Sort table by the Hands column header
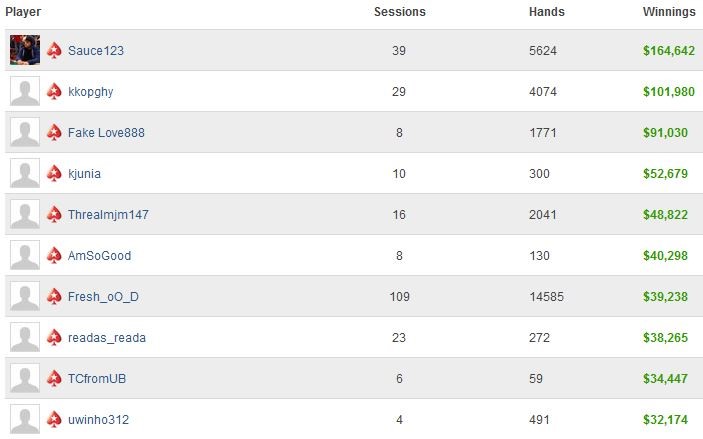The image size is (703, 439). pyautogui.click(x=547, y=12)
